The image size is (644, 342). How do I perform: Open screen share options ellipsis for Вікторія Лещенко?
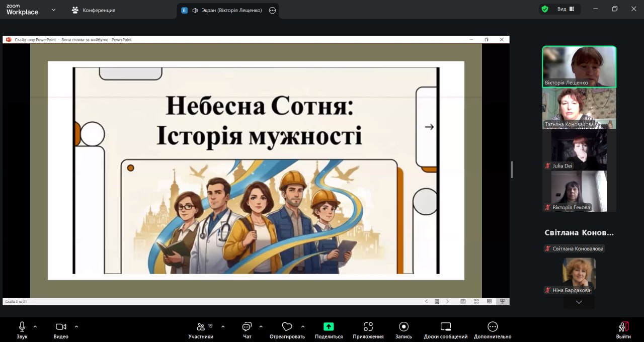[x=272, y=11]
